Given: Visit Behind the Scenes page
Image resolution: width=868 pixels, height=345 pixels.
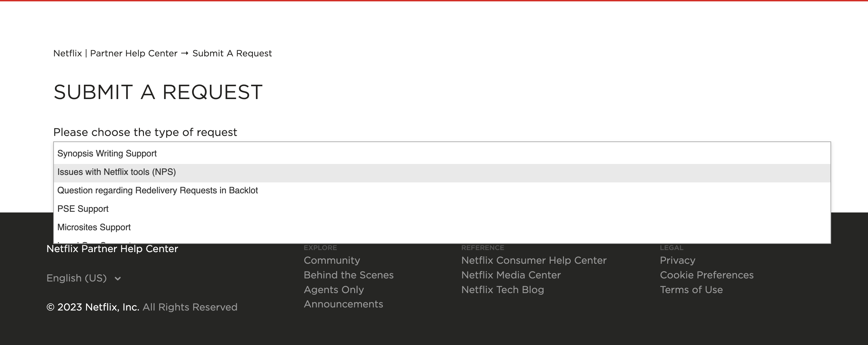Looking at the screenshot, I should click(348, 275).
